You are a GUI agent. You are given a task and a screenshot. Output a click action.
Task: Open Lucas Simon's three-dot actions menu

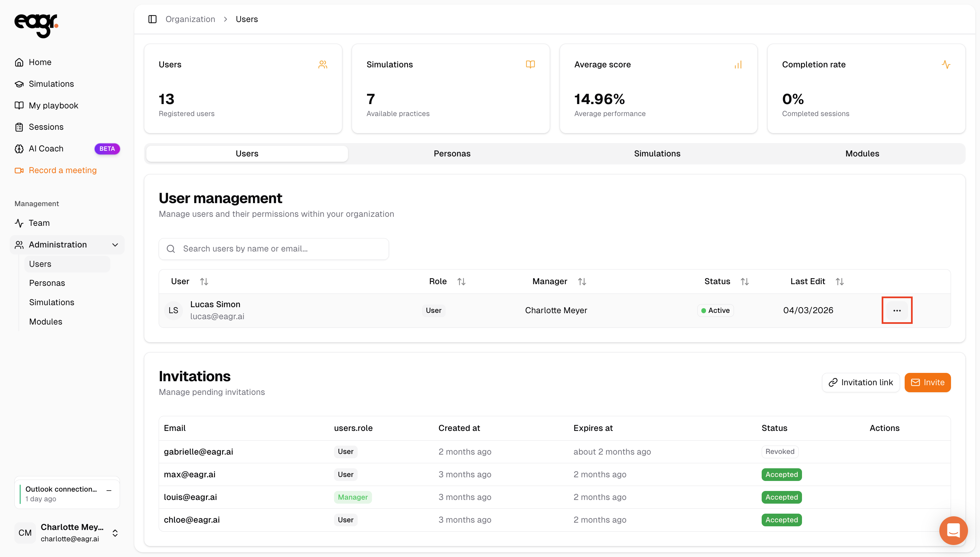tap(897, 310)
